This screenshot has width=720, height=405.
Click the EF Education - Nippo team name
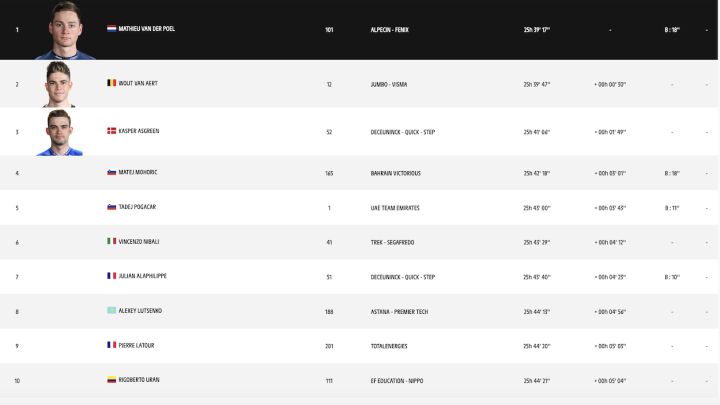pyautogui.click(x=397, y=381)
